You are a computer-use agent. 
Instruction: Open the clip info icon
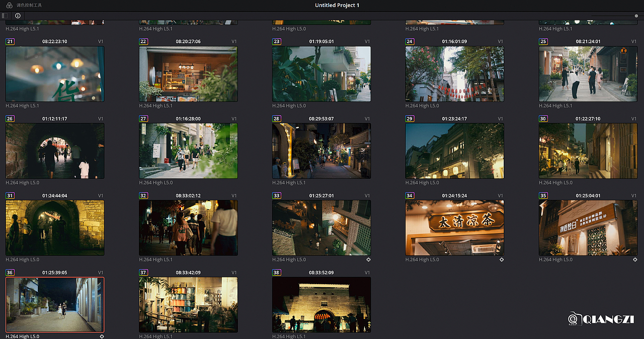tap(18, 16)
